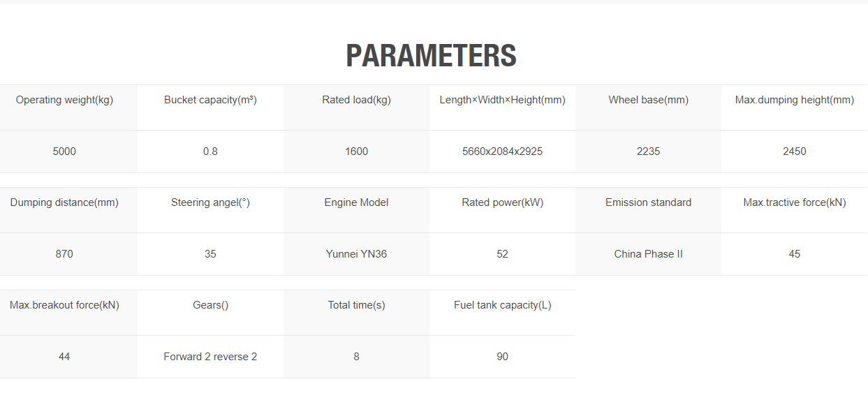Click the Bucket capacity(m³) header cell

(x=210, y=108)
